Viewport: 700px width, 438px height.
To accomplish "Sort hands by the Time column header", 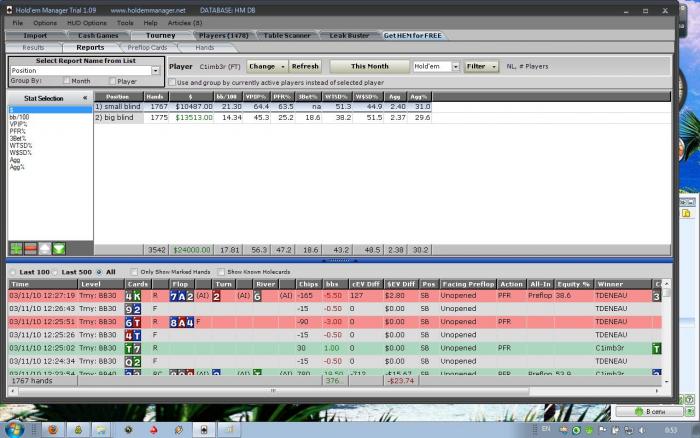I will [43, 284].
